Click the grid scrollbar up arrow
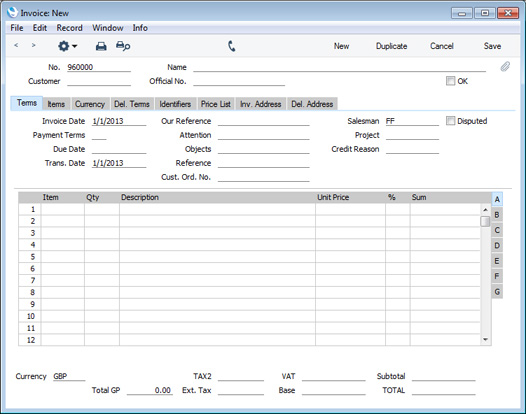This screenshot has height=414, width=526. tap(485, 210)
